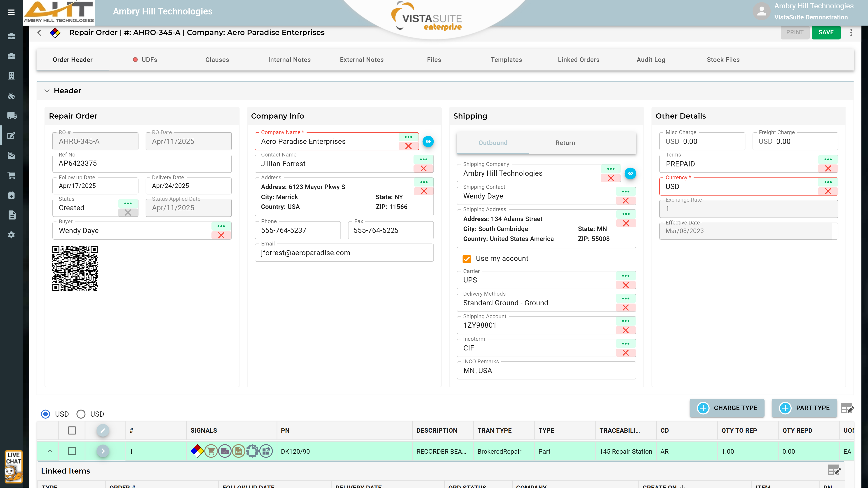The image size is (868, 488).
Task: Click the eye icon next to Company Name
Action: pos(428,141)
